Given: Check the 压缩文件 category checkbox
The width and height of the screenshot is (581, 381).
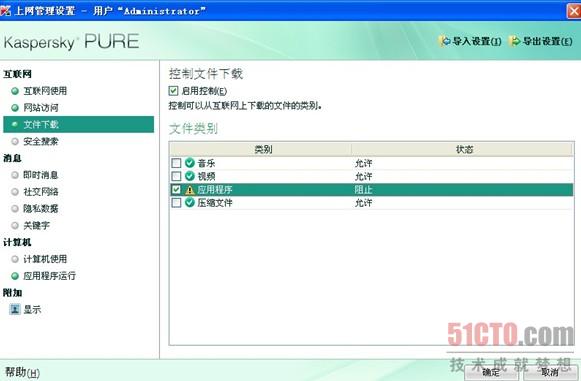Looking at the screenshot, I should point(176,203).
